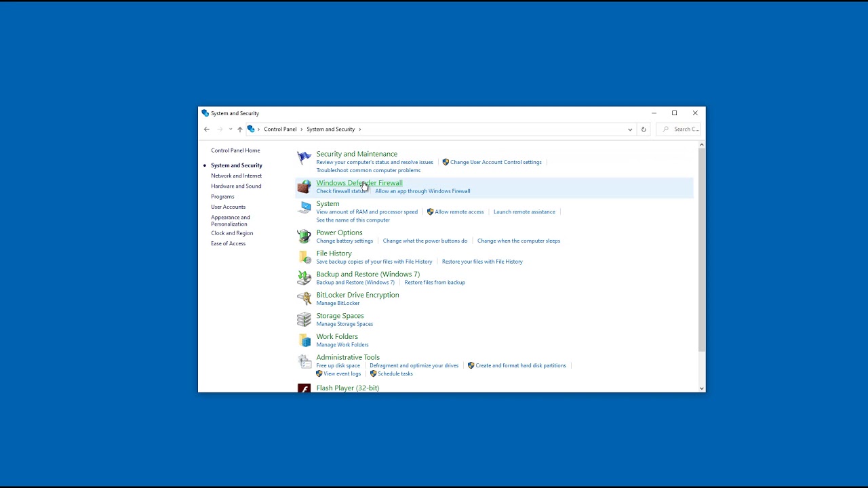This screenshot has width=868, height=488.
Task: Click the Flash Player (32-bit) icon
Action: click(x=304, y=388)
